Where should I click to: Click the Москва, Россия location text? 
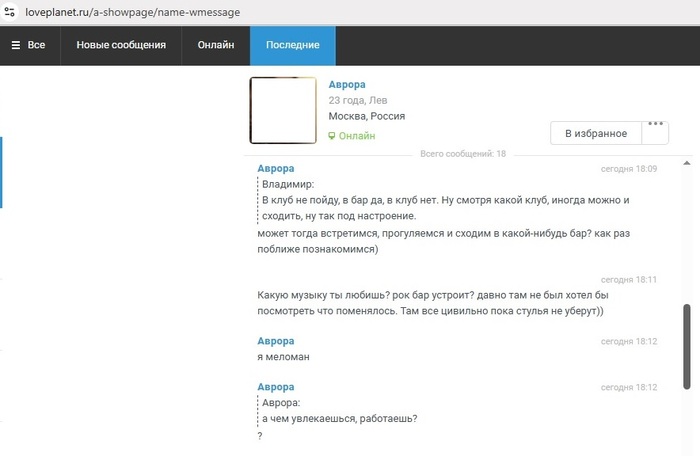tap(366, 117)
